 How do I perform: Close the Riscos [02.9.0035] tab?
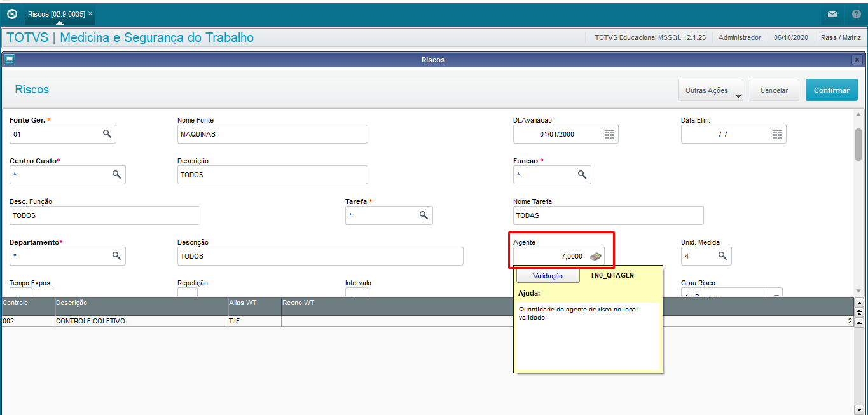coord(90,13)
